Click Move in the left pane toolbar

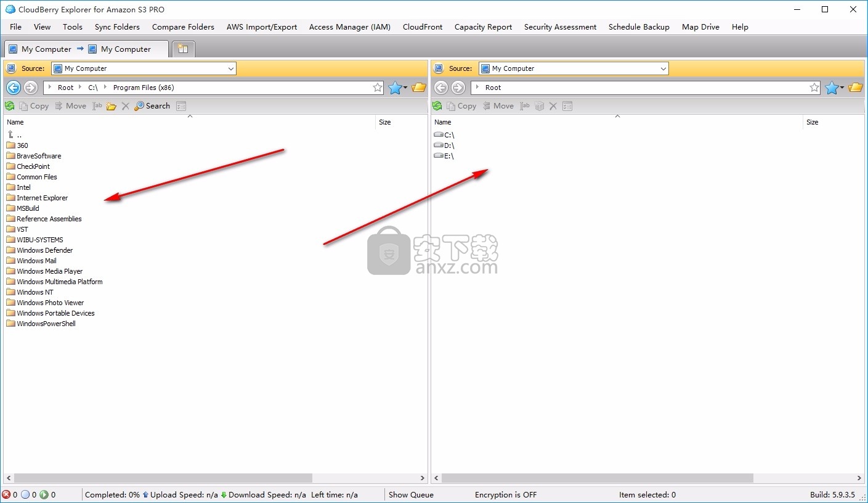click(x=70, y=106)
